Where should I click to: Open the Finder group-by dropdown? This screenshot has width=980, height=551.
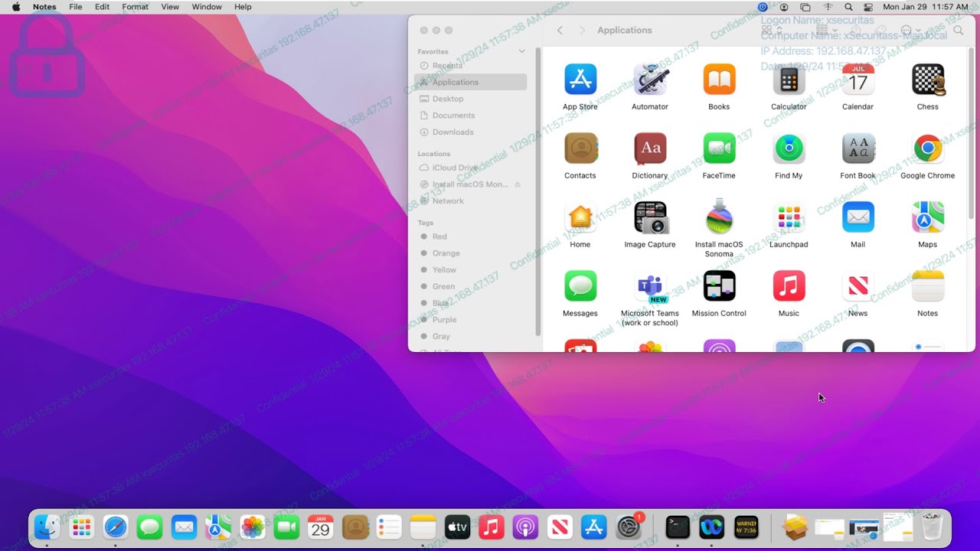pos(825,31)
